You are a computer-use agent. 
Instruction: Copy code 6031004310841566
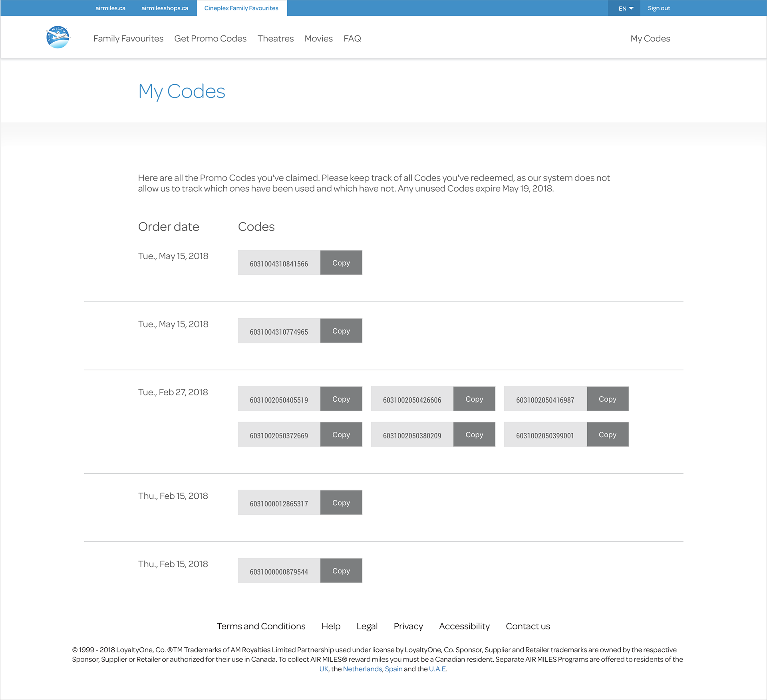coord(341,263)
